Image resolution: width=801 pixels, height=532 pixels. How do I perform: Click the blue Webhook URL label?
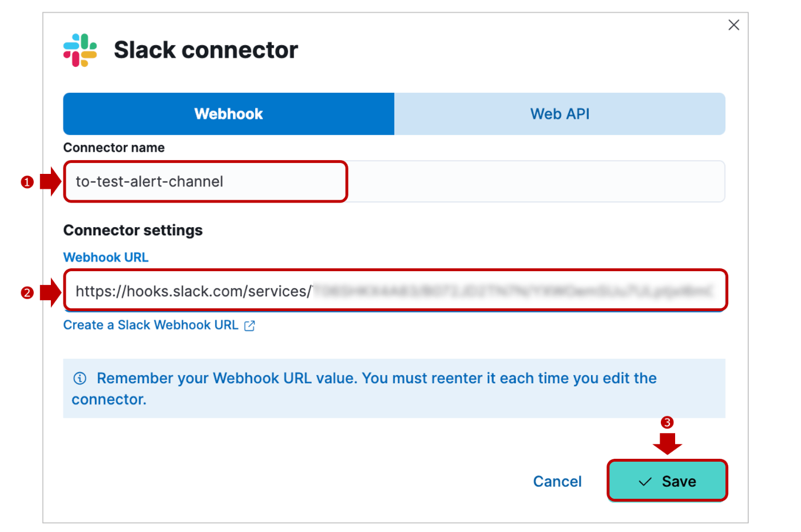pyautogui.click(x=106, y=257)
